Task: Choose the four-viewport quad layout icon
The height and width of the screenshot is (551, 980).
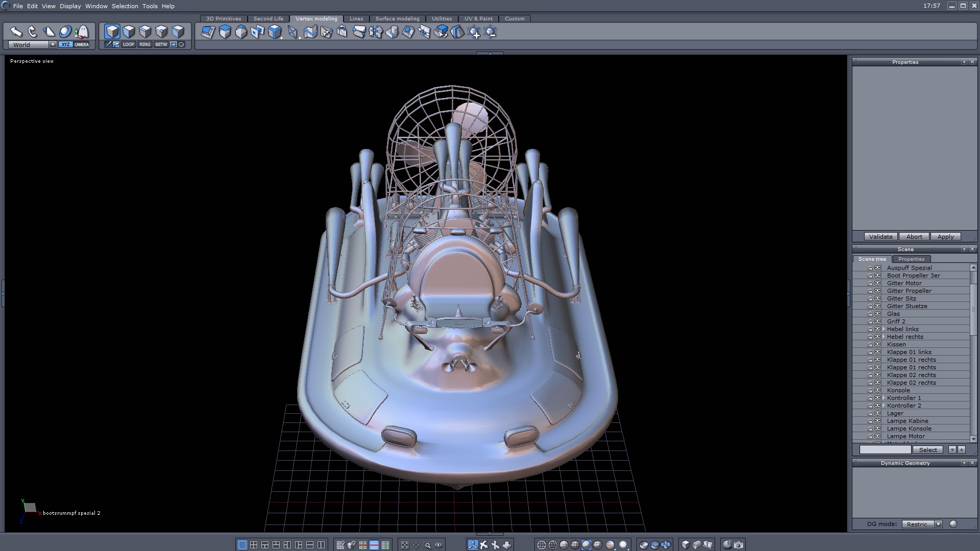Action: pos(254,544)
